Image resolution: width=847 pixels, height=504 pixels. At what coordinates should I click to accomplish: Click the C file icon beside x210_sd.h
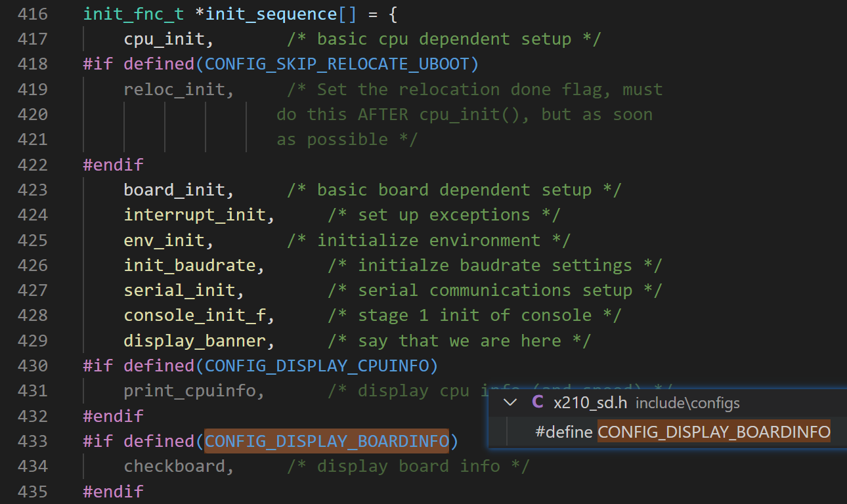[538, 402]
